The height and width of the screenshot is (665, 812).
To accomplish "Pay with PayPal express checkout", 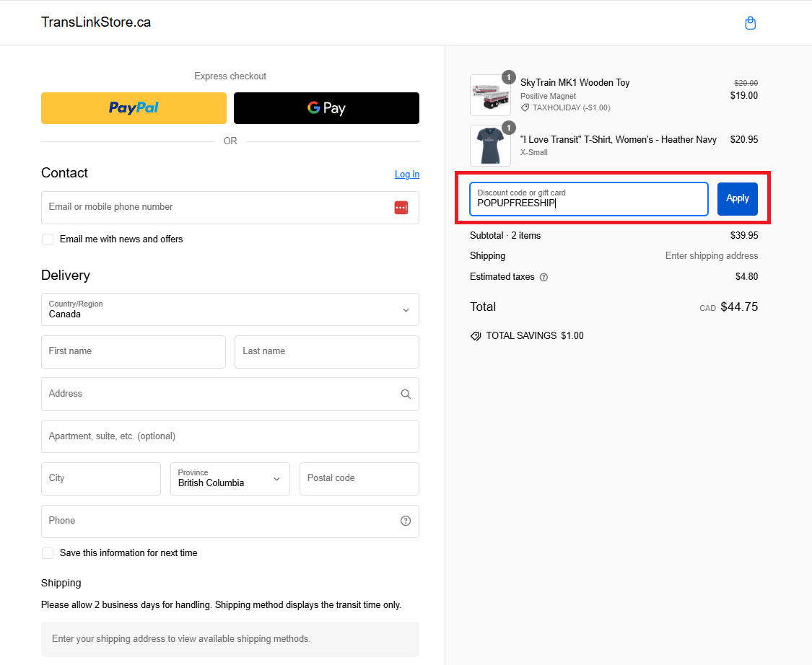I will (x=134, y=108).
